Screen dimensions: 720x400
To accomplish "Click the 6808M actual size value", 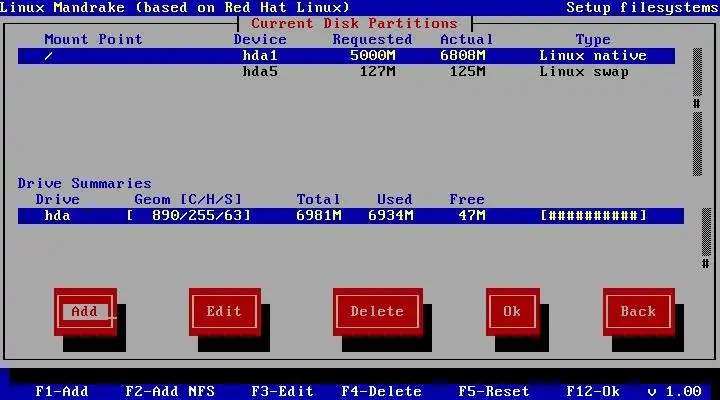I will point(462,56).
